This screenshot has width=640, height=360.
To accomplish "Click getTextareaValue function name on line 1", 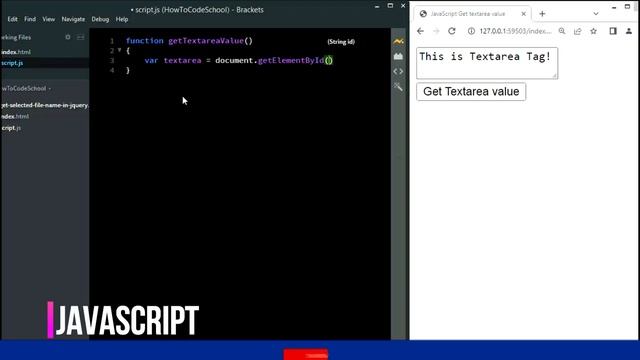I will pos(206,41).
